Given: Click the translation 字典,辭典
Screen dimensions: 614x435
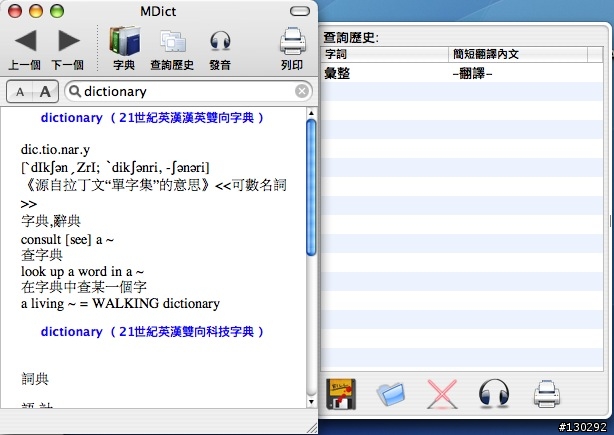Looking at the screenshot, I should 51,221.
